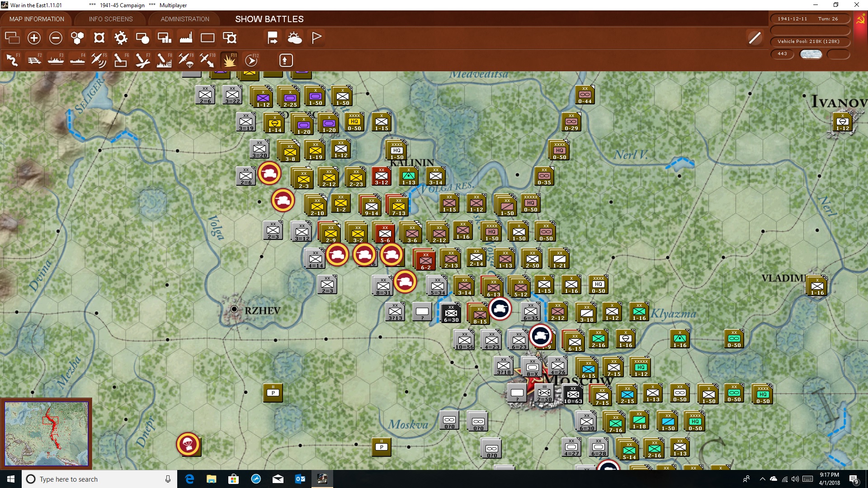The width and height of the screenshot is (868, 488).
Task: Select F4 amphibious transport mode
Action: click(x=77, y=60)
